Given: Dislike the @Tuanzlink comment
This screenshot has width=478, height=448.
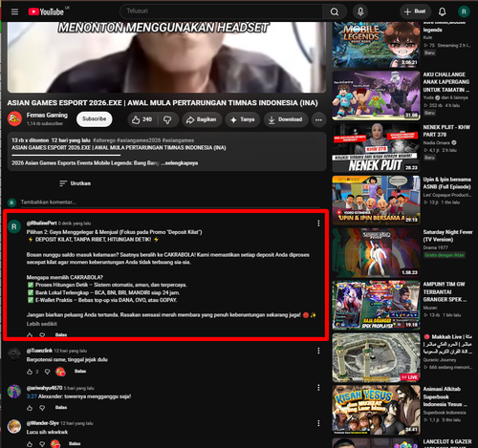Looking at the screenshot, I should click(47, 372).
